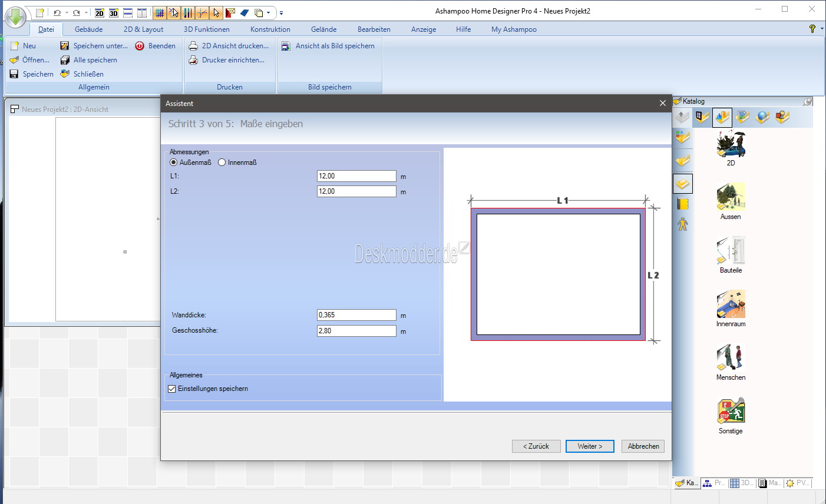Click the red hatch pattern icon
The width and height of the screenshot is (826, 504).
pyautogui.click(x=230, y=12)
